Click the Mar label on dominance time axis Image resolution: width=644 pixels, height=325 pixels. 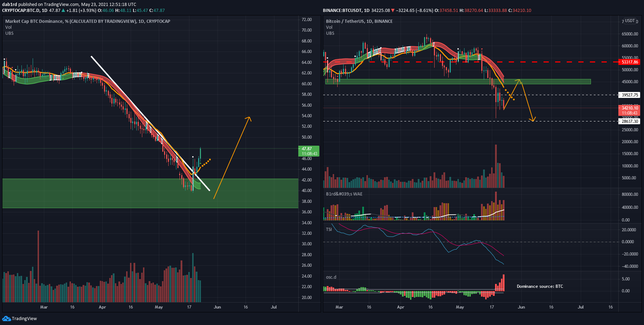point(44,307)
